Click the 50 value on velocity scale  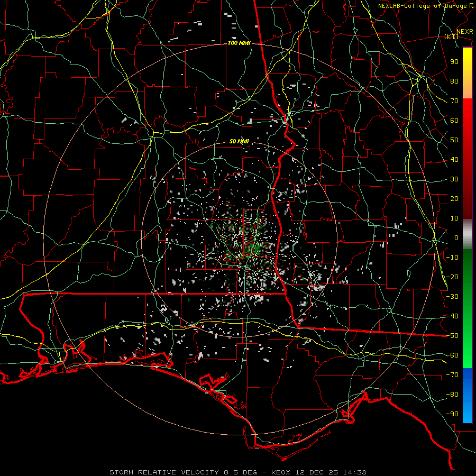[454, 140]
